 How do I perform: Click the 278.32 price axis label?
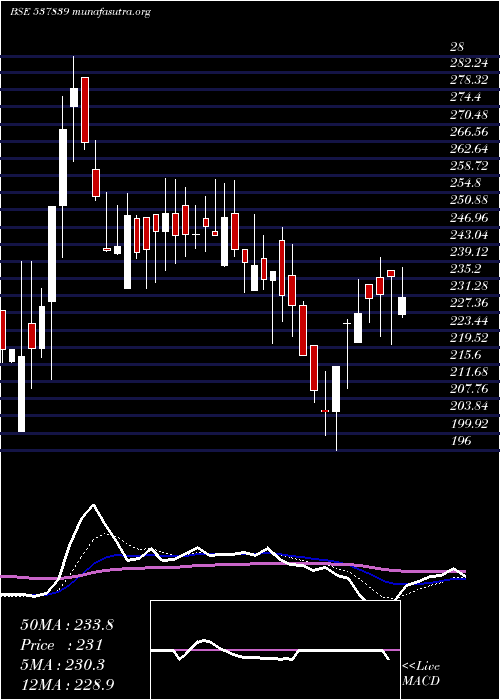(467, 80)
